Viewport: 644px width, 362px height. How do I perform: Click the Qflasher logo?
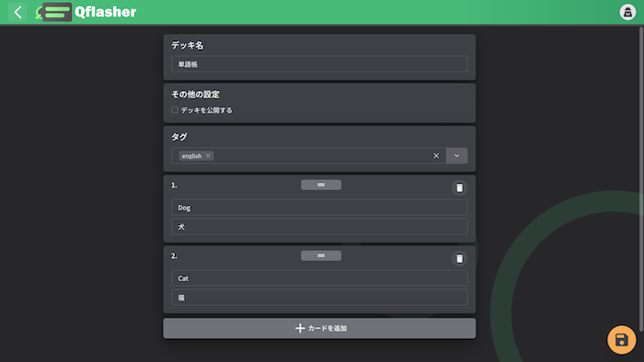pos(53,12)
